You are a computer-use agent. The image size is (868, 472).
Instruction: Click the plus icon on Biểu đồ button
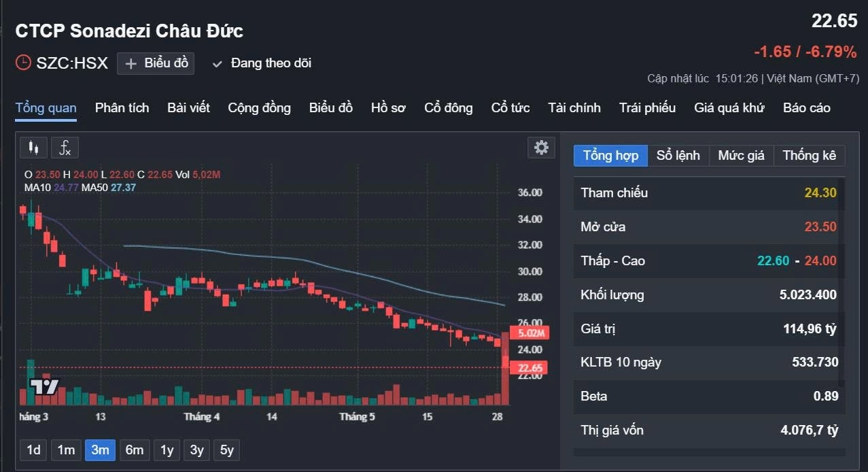(131, 63)
